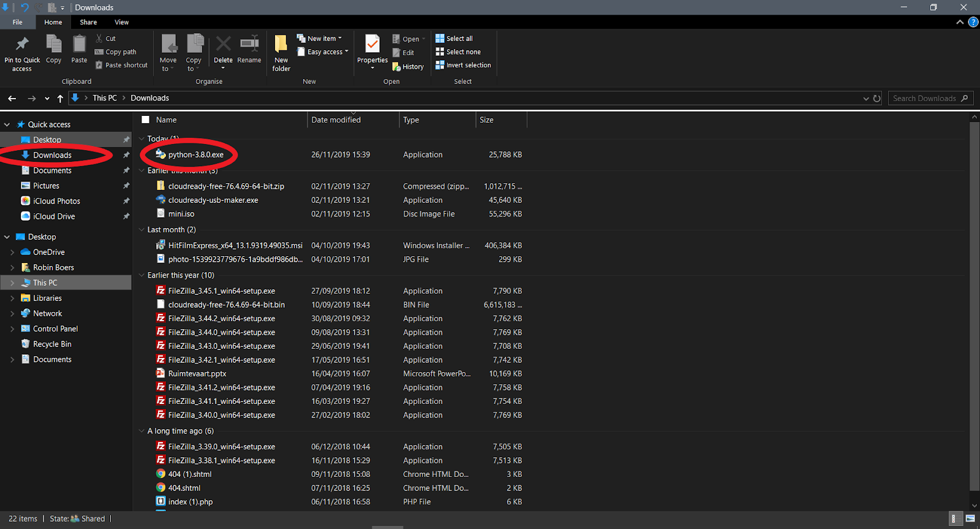
Task: Click the Properties checkmark icon
Action: tap(372, 44)
